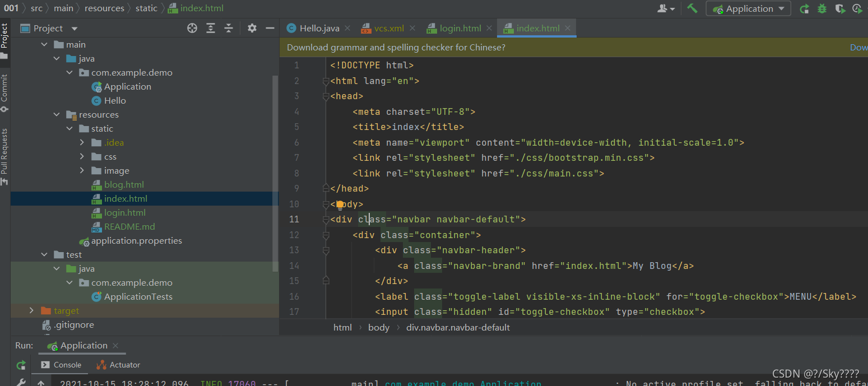
Task: Select .gitignore file in tree
Action: [73, 325]
